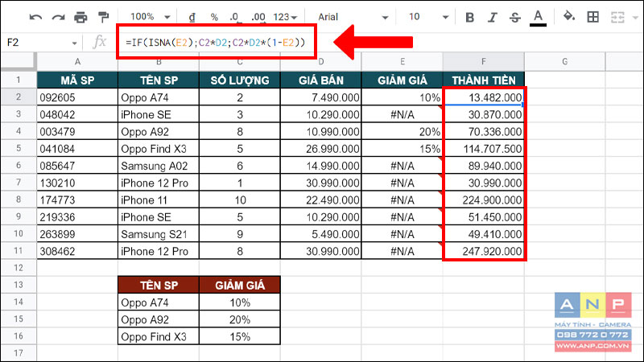Click the Oppo A74 cell in row 2
This screenshot has width=644, height=362.
(159, 97)
